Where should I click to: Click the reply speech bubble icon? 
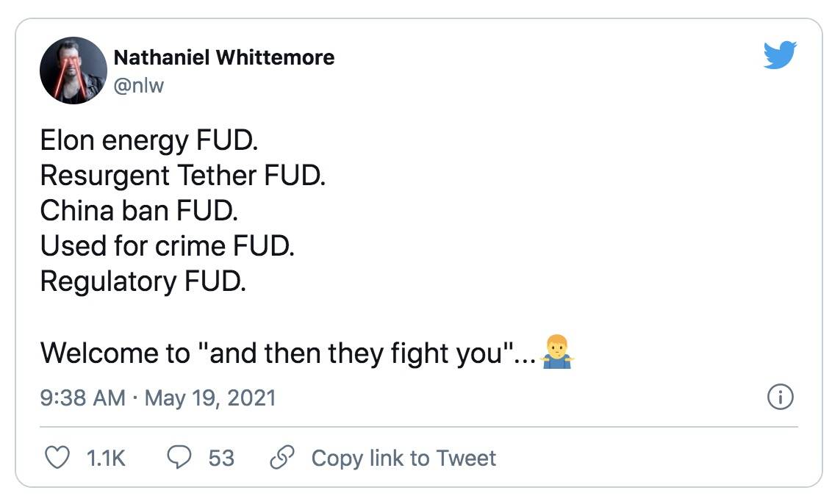[179, 457]
